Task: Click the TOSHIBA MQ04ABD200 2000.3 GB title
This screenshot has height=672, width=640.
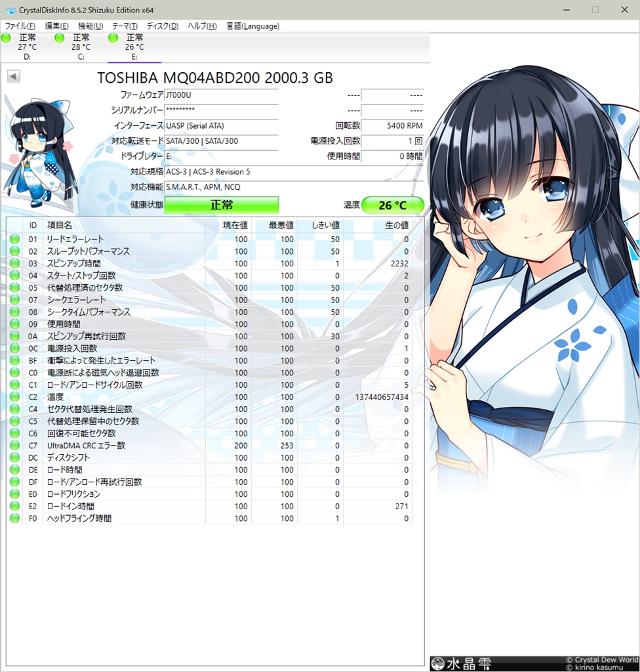Action: click(x=214, y=77)
